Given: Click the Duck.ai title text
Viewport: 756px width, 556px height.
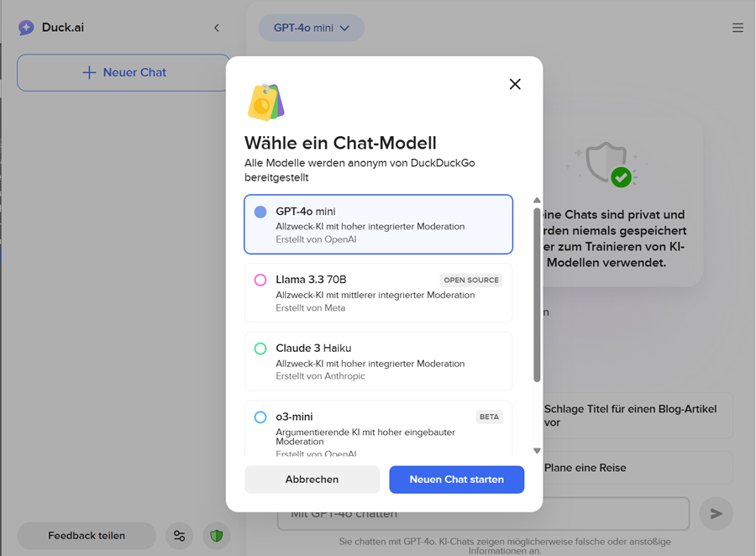Looking at the screenshot, I should click(x=63, y=28).
